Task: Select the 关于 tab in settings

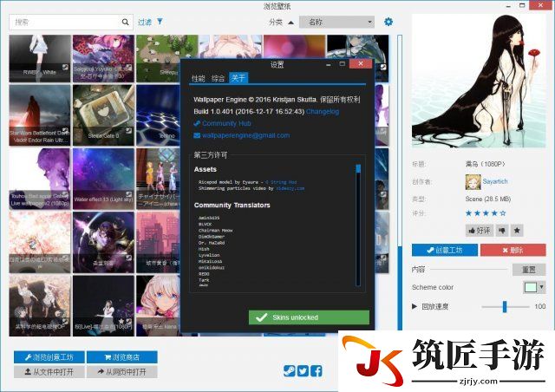Action: coord(238,78)
